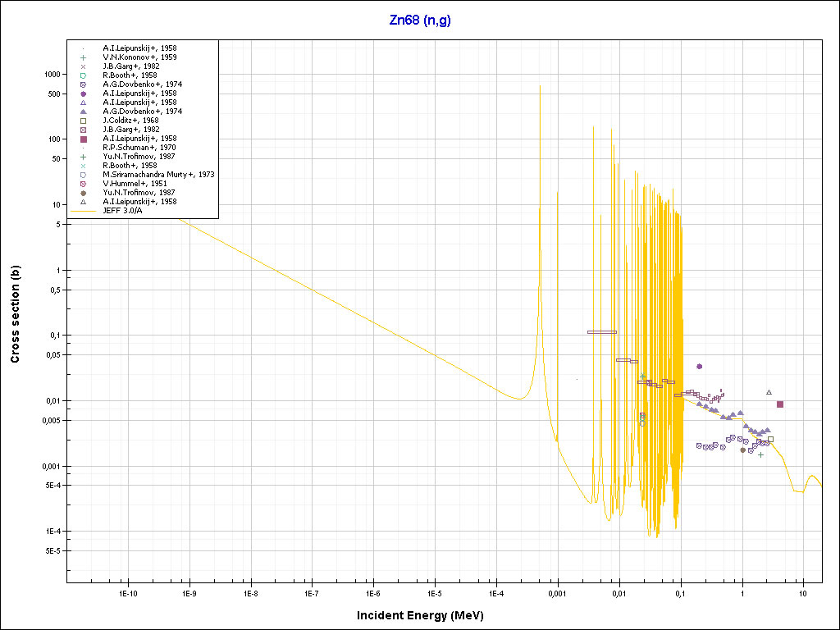Click the yellow JEFF 3.0/A line sample in legend
This screenshot has height=630, width=840.
pos(84,211)
